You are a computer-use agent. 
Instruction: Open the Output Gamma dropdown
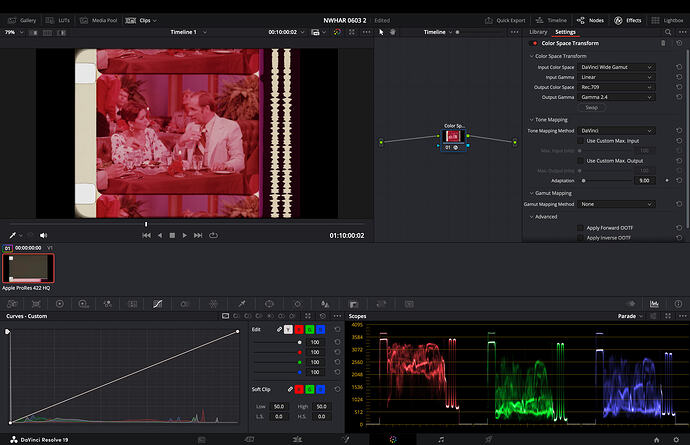617,97
